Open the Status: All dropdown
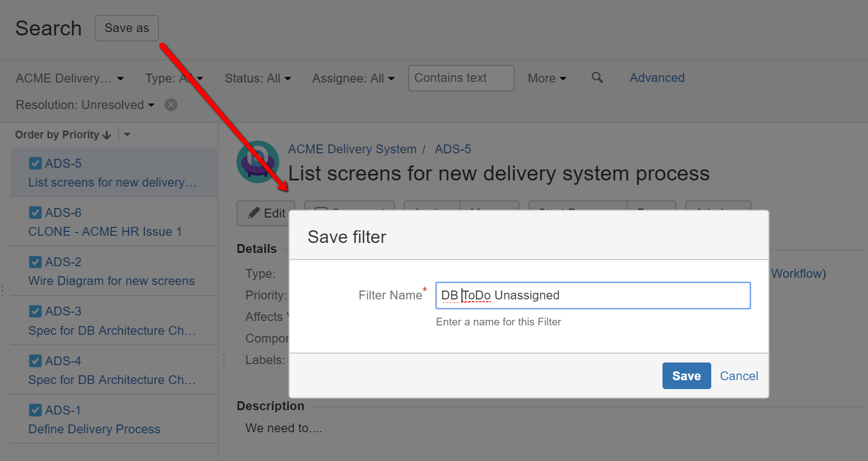 tap(258, 78)
